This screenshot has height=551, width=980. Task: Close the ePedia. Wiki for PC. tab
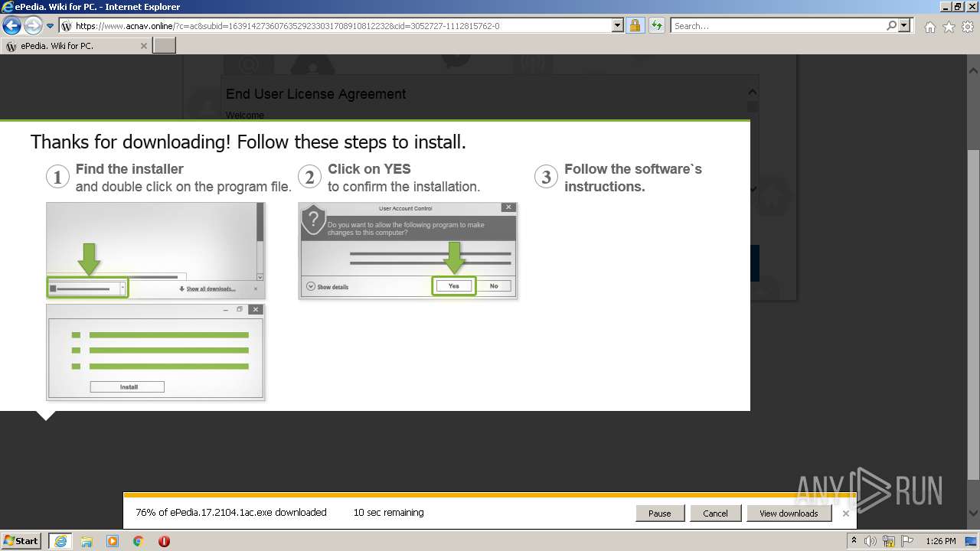pos(143,46)
